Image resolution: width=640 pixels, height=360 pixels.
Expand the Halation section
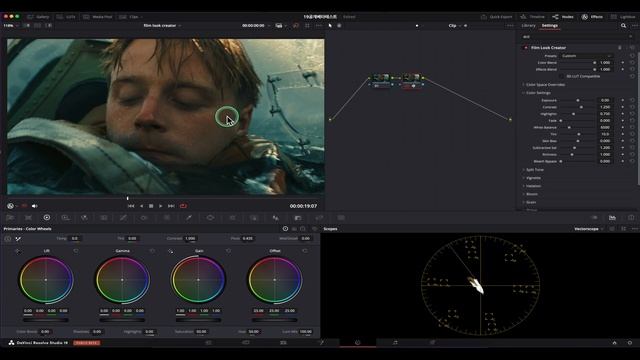pos(532,186)
